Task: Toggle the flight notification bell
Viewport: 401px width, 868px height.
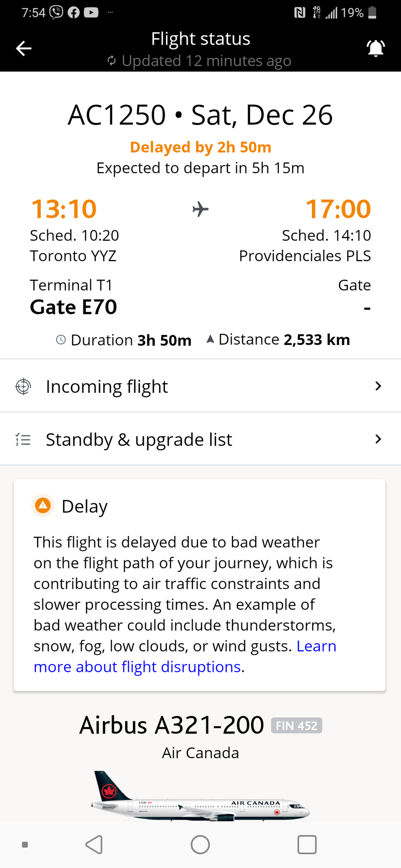Action: coord(376,48)
